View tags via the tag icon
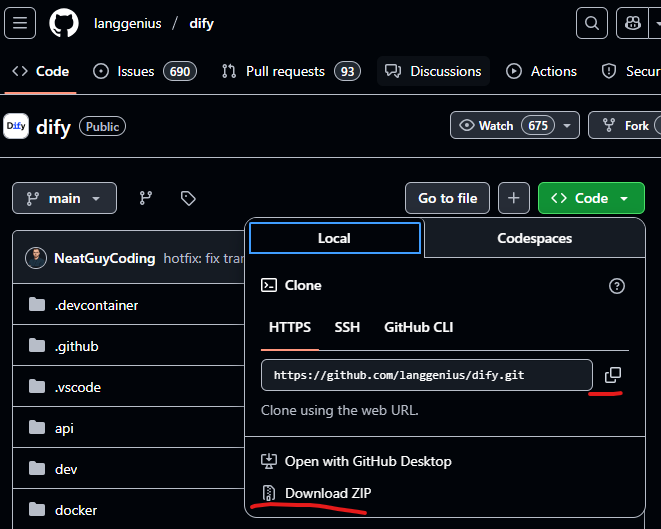The image size is (661, 529). pyautogui.click(x=188, y=198)
